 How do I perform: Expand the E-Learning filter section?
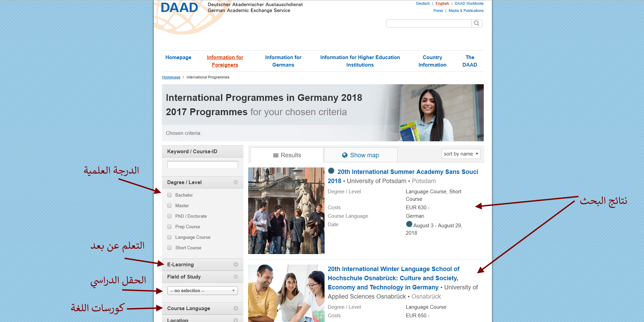point(236,265)
